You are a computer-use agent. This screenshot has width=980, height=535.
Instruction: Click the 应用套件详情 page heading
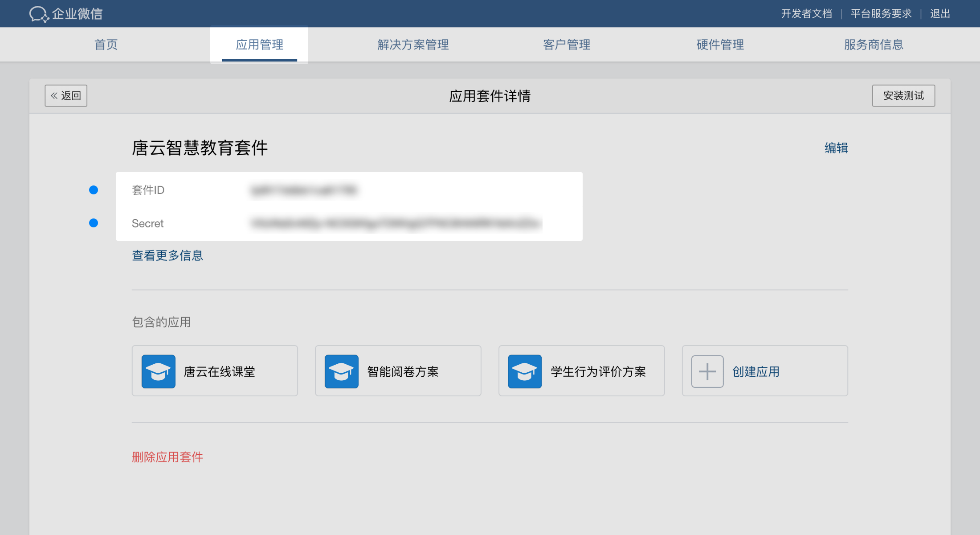pyautogui.click(x=490, y=96)
